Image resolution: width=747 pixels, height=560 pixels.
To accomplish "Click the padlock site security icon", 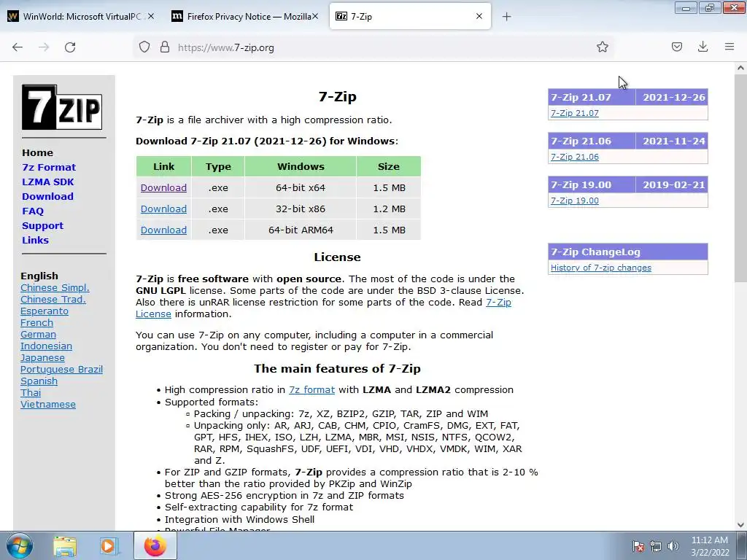I will [165, 47].
